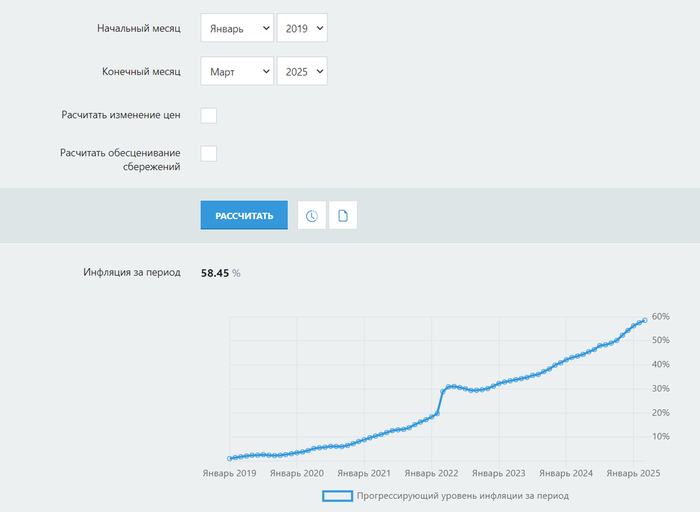Click the 60% y-axis label

[660, 316]
